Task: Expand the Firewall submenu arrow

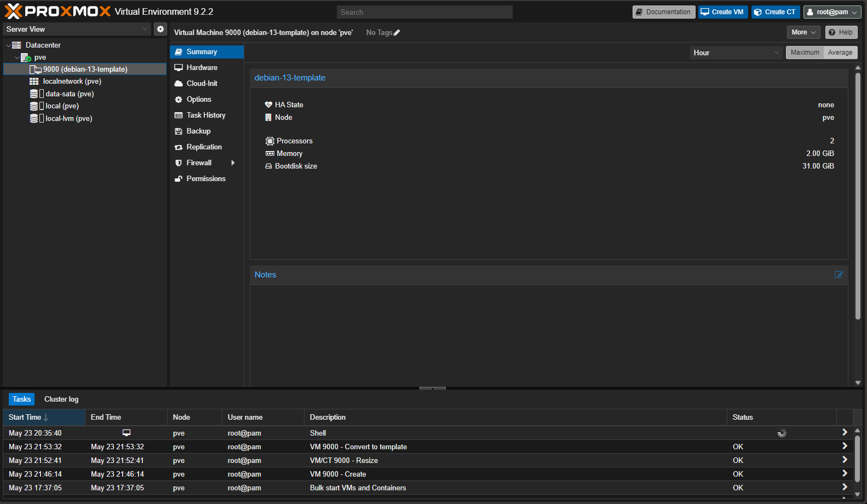Action: click(233, 163)
